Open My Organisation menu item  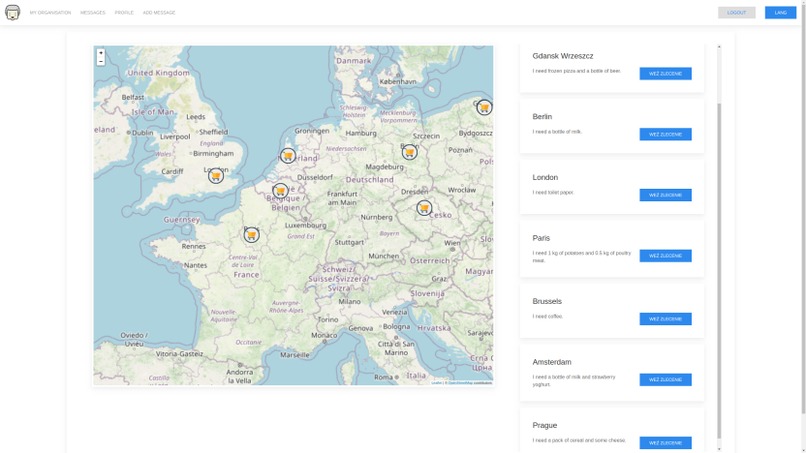pyautogui.click(x=50, y=12)
